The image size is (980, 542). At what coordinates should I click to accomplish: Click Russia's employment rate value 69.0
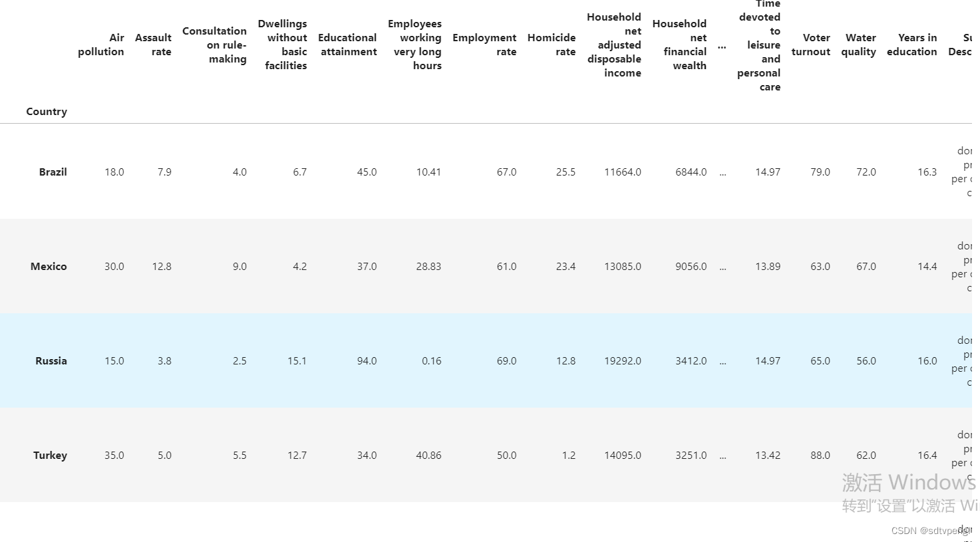(506, 360)
